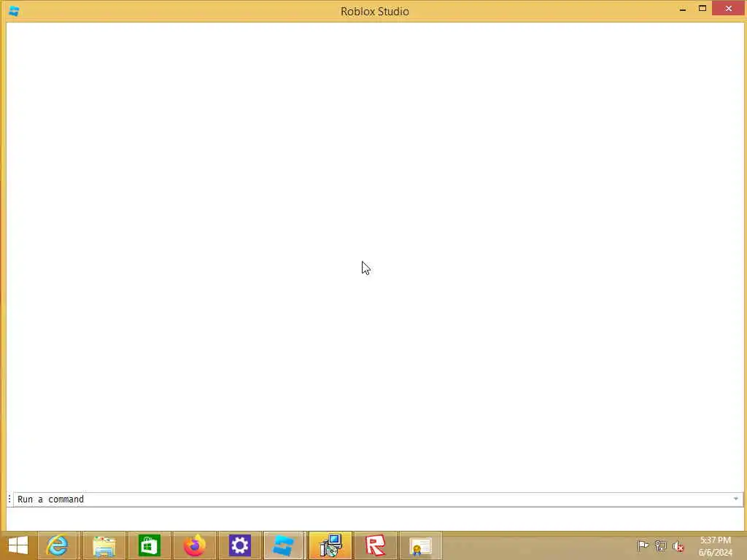
Task: Open the installer taskbar icon with computer and disc
Action: (330, 545)
